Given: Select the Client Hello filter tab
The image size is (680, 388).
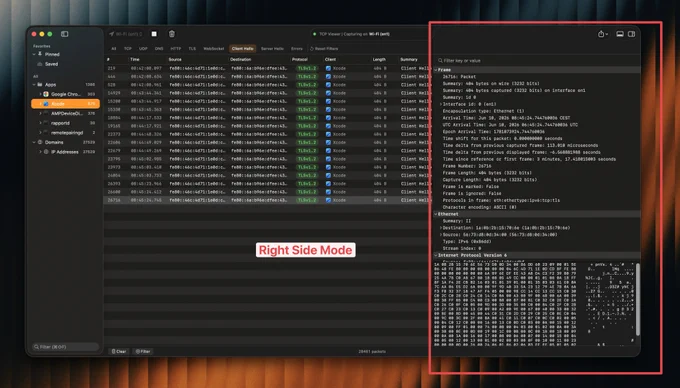Looking at the screenshot, I should pyautogui.click(x=242, y=49).
